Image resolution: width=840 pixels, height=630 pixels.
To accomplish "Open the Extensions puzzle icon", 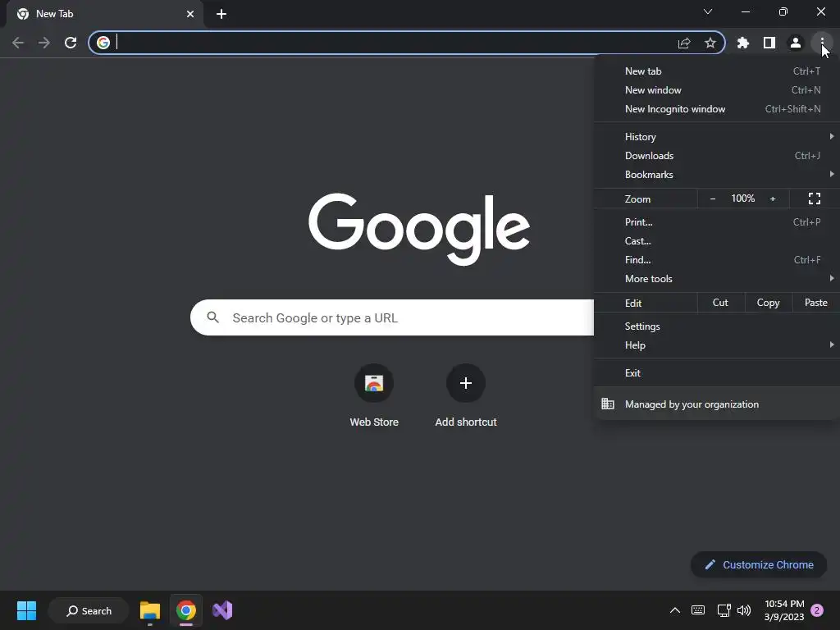I will pyautogui.click(x=743, y=43).
